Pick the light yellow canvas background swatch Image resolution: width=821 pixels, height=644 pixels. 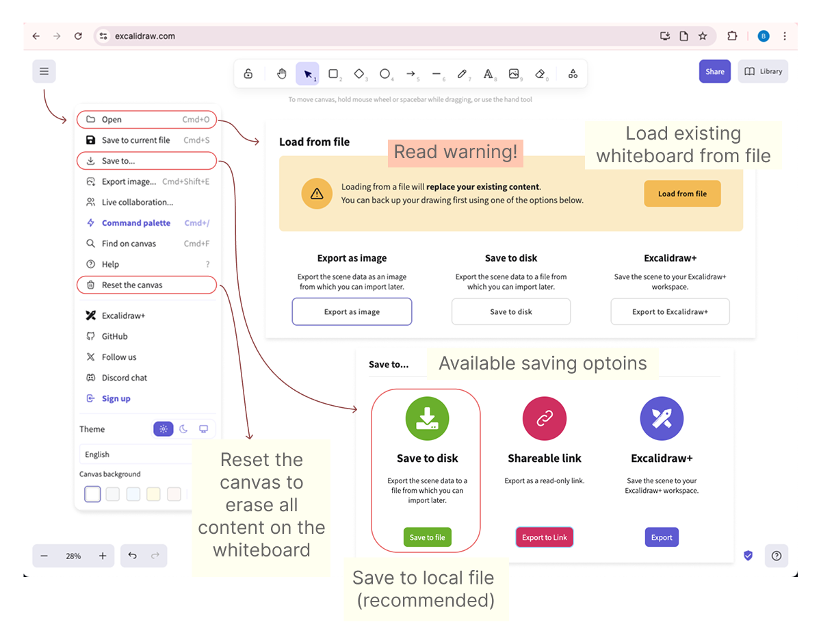tap(154, 493)
